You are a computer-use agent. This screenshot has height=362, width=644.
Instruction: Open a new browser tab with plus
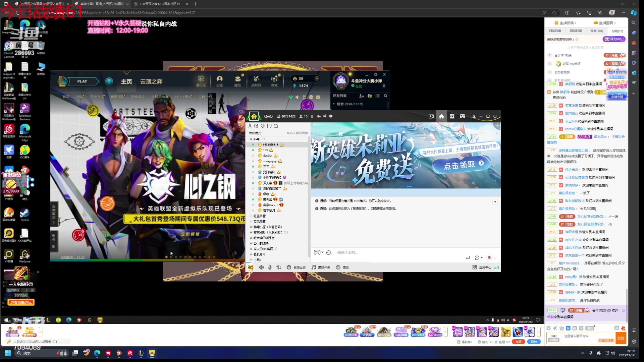196,4
